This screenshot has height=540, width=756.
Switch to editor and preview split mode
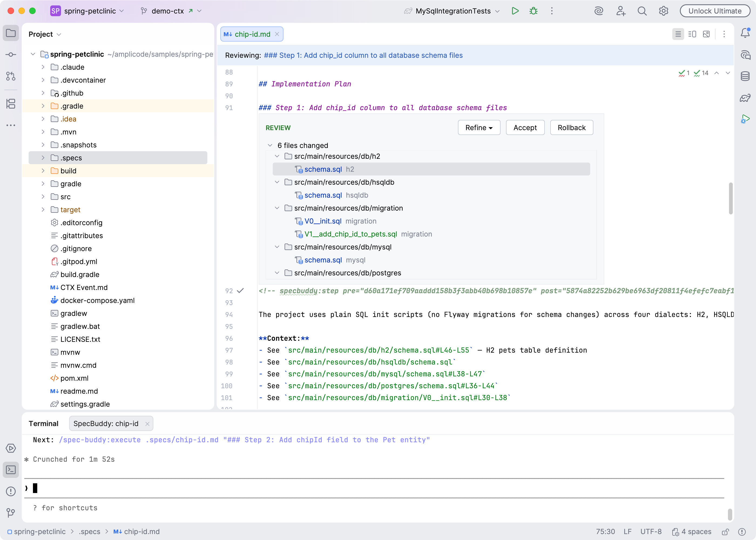tap(692, 34)
